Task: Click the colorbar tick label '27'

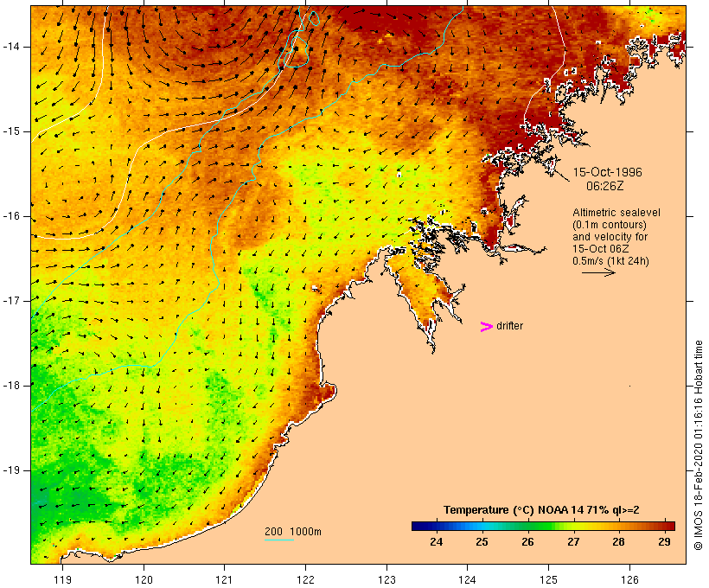Action: click(573, 542)
